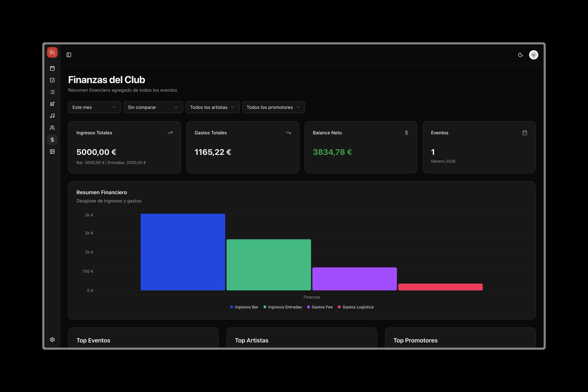The image size is (588, 392).
Task: Open the calendar section in the sidebar
Action: (52, 68)
